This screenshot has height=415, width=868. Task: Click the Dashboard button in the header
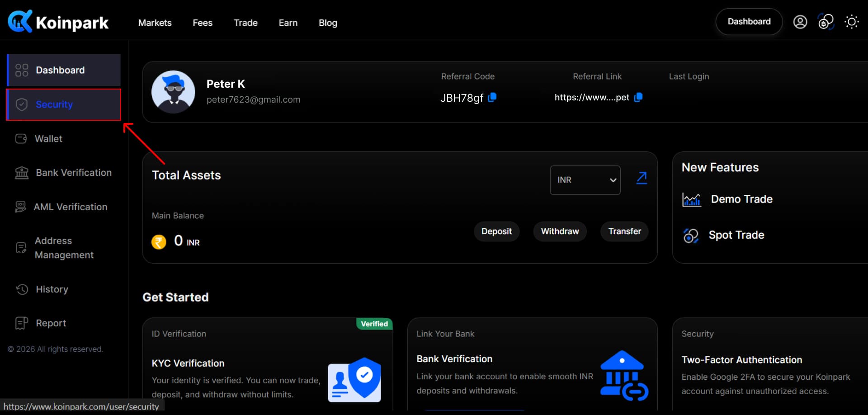tap(749, 22)
